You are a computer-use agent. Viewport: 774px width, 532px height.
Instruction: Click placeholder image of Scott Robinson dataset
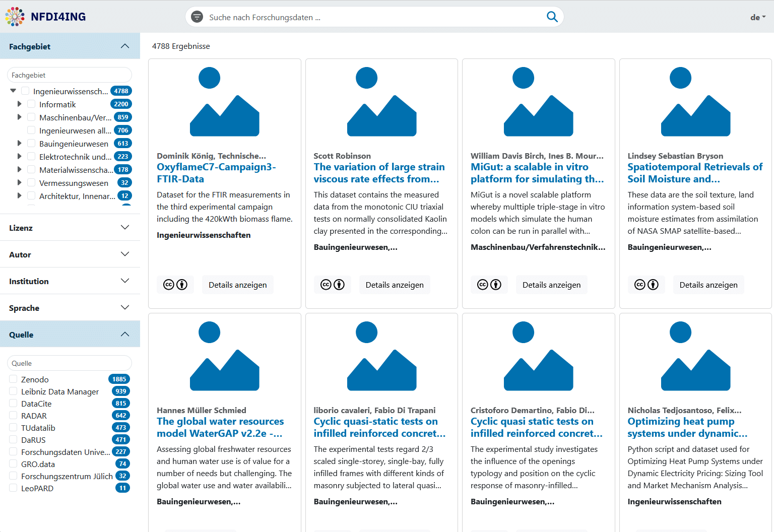click(x=381, y=102)
